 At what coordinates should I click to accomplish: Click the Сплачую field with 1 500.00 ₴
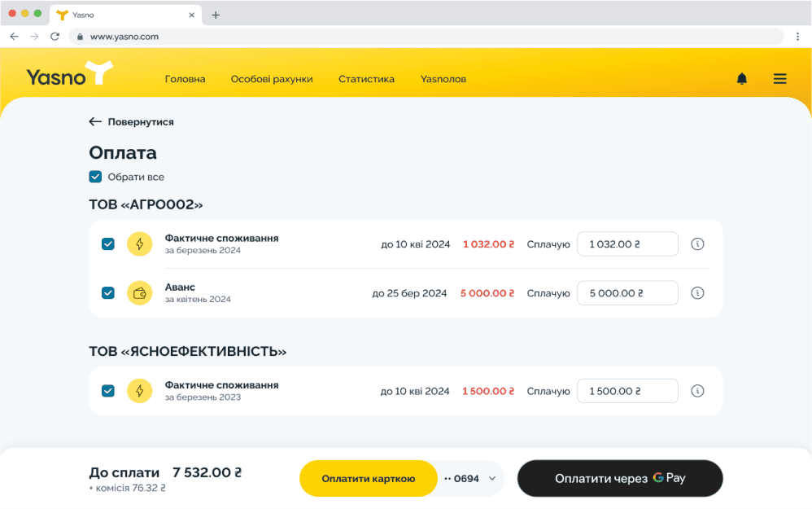click(x=627, y=392)
